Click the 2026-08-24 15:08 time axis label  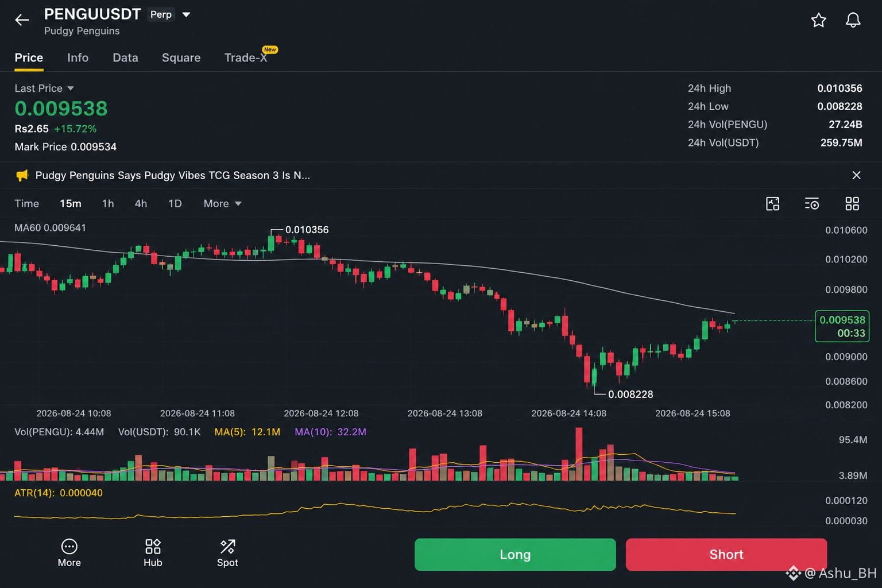tap(693, 413)
